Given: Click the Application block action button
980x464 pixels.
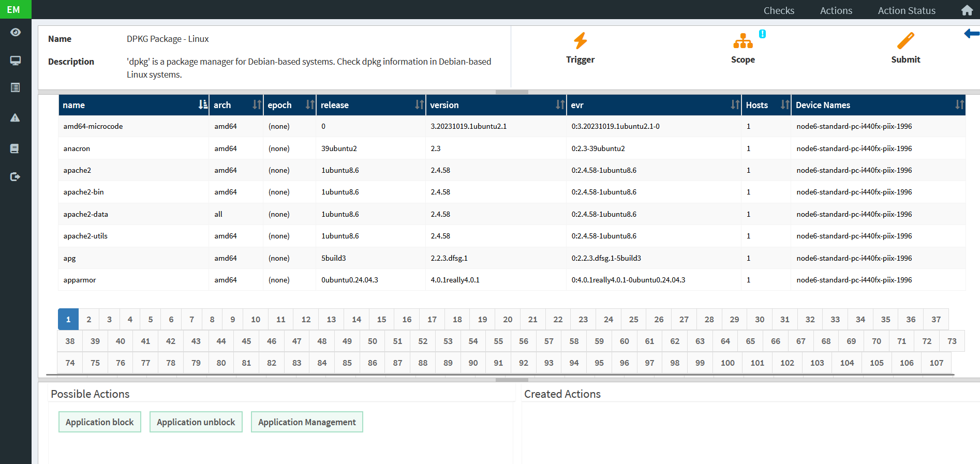Looking at the screenshot, I should click(x=100, y=422).
